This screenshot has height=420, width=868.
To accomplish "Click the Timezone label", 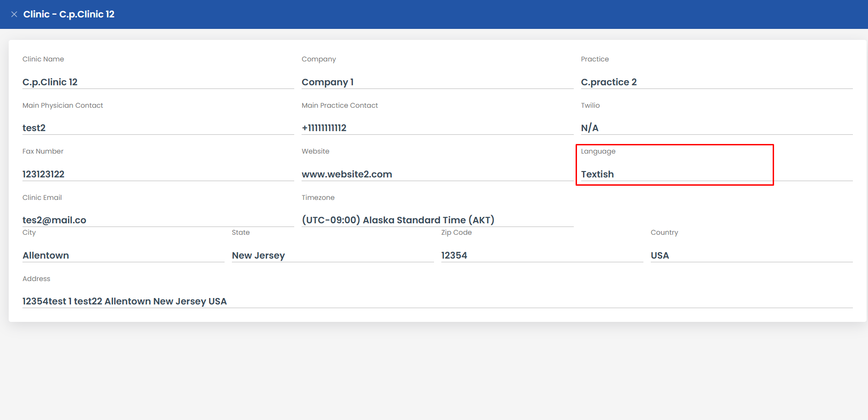I will point(318,198).
